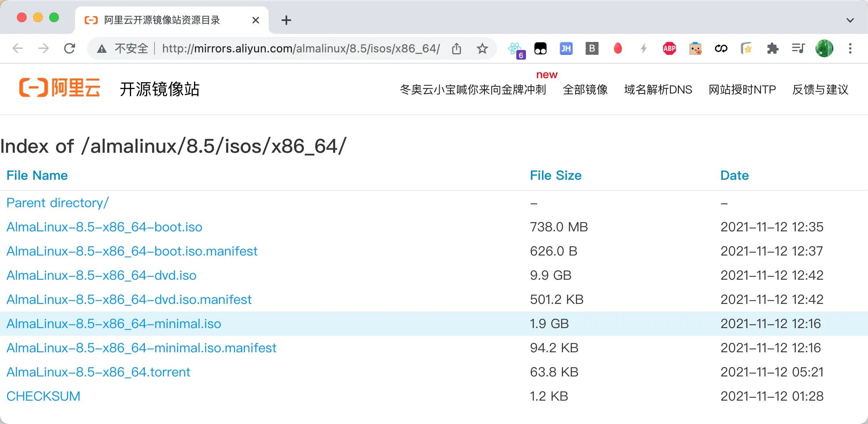Open the Tampermonkey extension icon
Screen dimensions: 868x424
[540, 49]
